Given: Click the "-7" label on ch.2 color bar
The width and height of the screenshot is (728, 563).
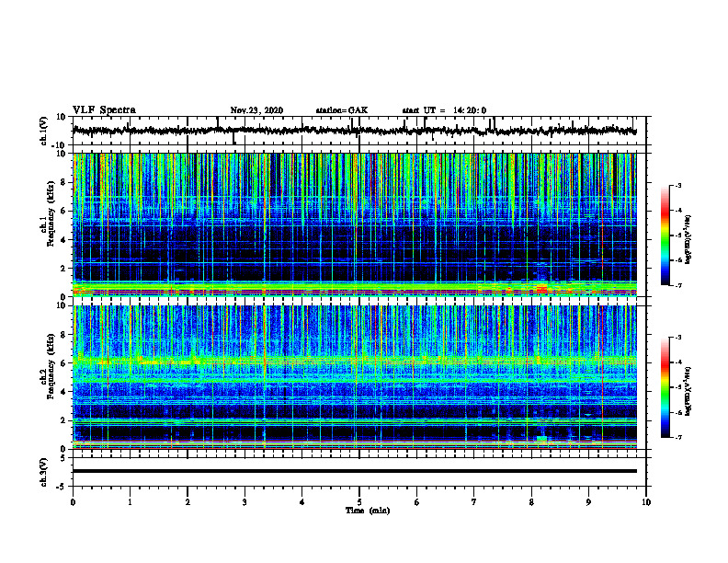Looking at the screenshot, I should [677, 438].
